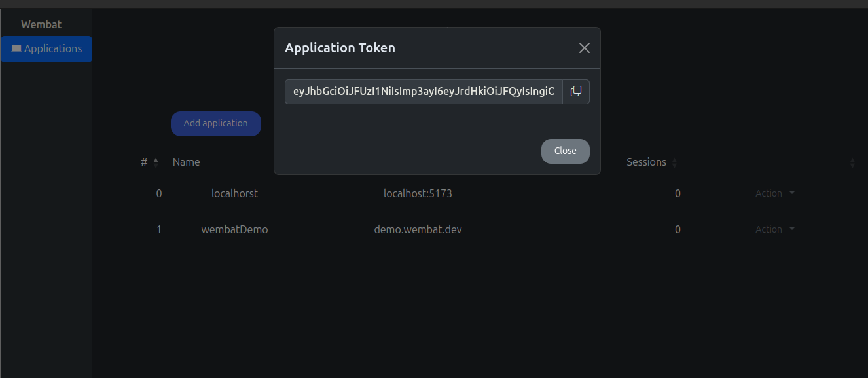Sort the table by Name column header
This screenshot has width=868, height=378.
click(x=187, y=162)
